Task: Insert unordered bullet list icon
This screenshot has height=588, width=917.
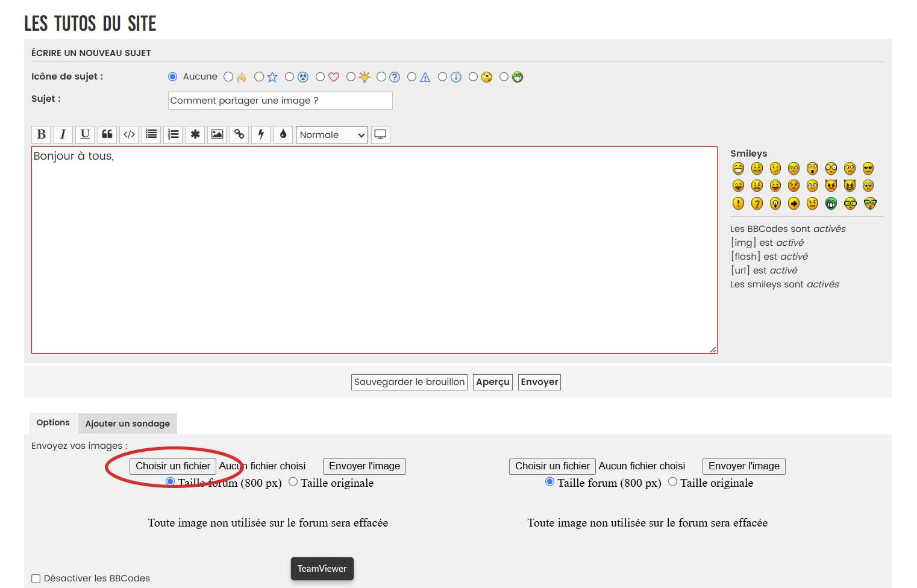Action: [151, 134]
